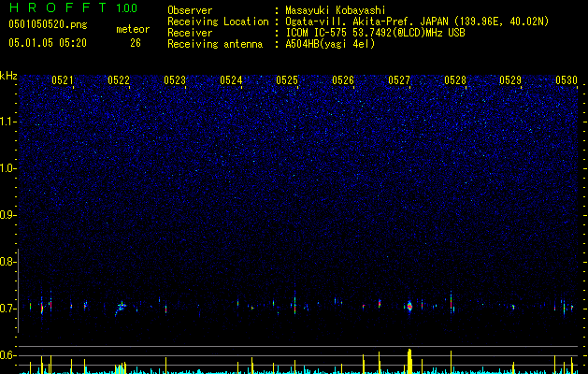Image resolution: width=588 pixels, height=374 pixels.
Task: Click the meteor count label
Action: point(133,29)
